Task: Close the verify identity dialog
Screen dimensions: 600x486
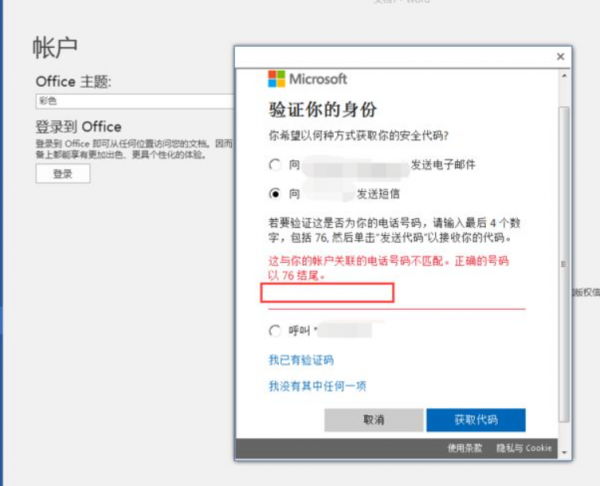Action: pos(561,57)
